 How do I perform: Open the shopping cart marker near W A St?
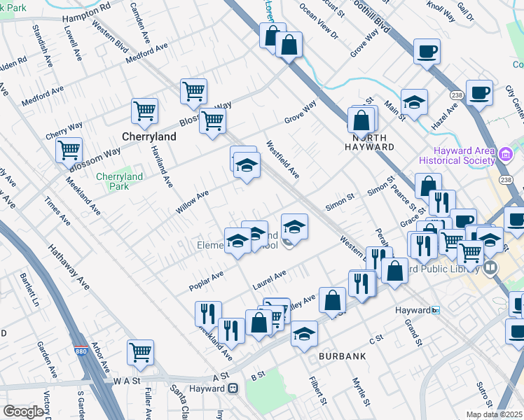(x=141, y=353)
